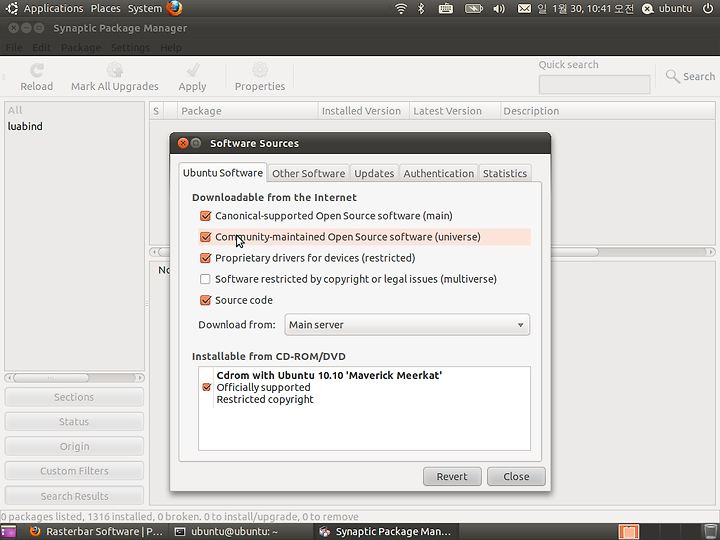Uncheck Proprietary drivers for devices (restricted)

(205, 258)
